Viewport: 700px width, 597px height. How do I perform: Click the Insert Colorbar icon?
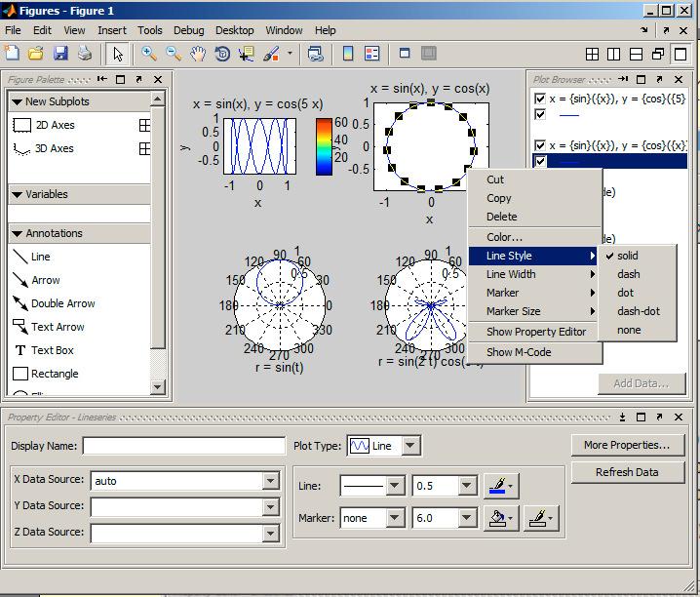pos(348,54)
